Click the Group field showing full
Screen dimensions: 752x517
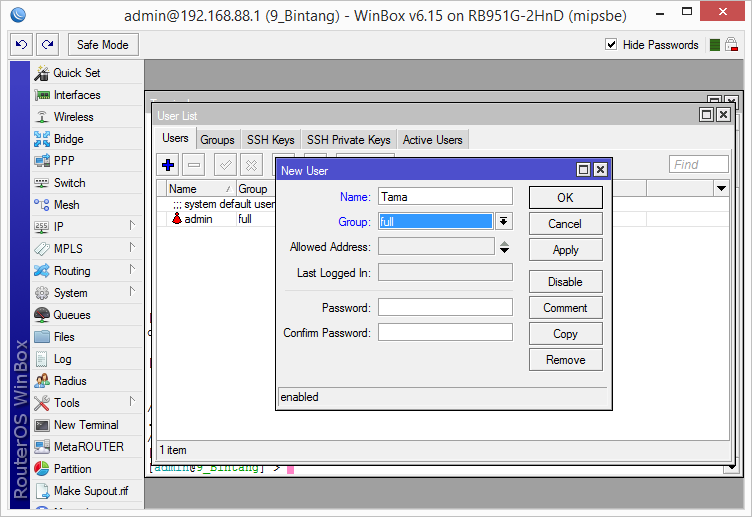(436, 221)
